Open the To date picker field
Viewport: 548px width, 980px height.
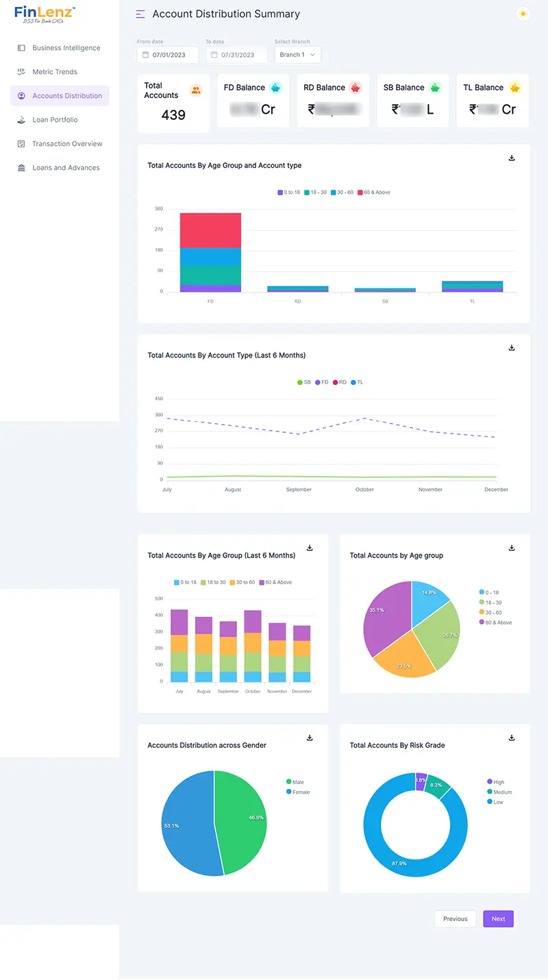click(236, 55)
